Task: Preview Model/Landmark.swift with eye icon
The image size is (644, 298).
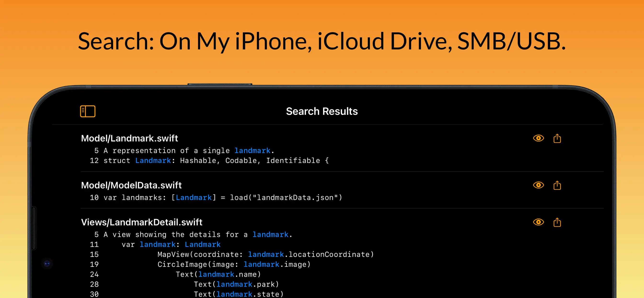Action: (538, 138)
